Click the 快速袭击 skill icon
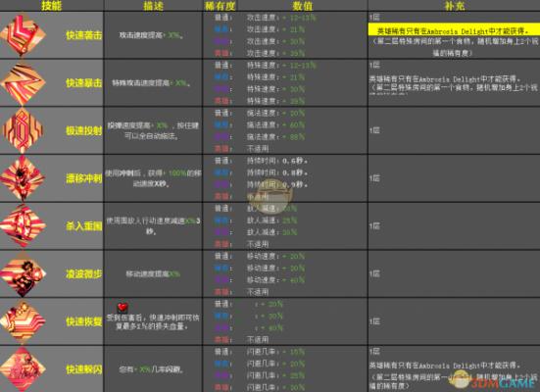 [x=23, y=35]
